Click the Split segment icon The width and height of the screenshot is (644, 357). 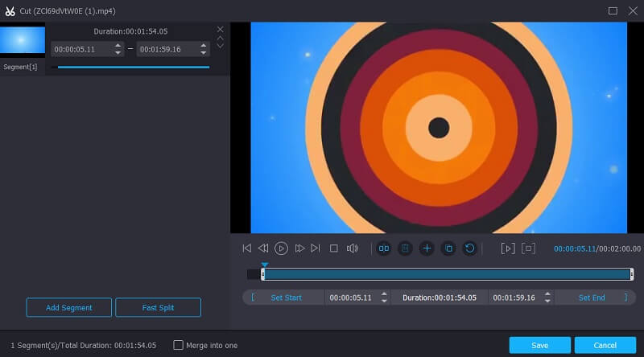pos(384,248)
